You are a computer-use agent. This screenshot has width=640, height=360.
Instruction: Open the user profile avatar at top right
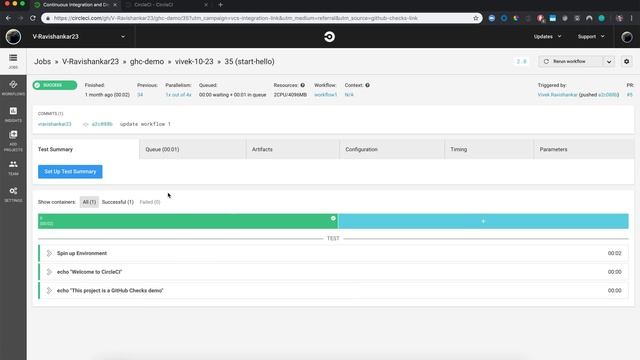click(x=627, y=37)
